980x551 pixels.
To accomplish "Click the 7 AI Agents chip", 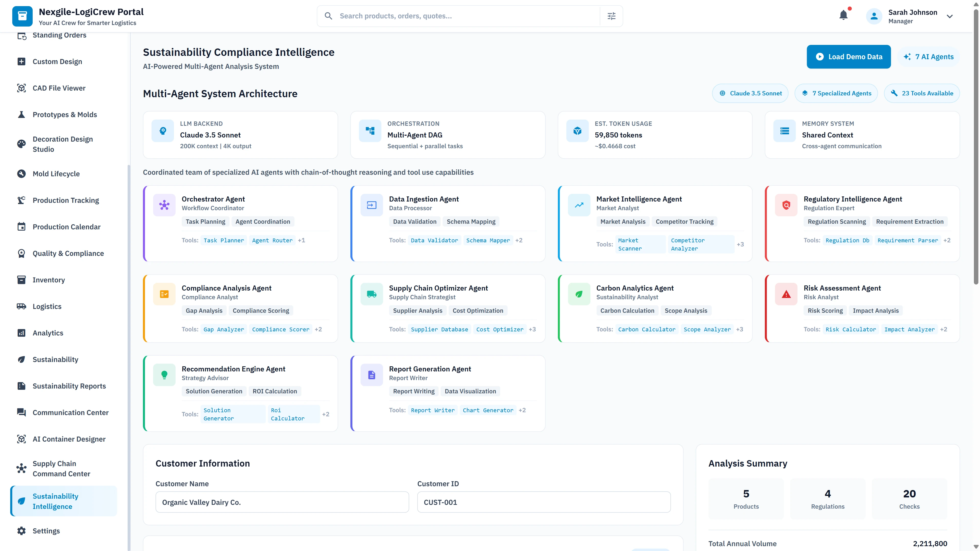I will pos(928,57).
